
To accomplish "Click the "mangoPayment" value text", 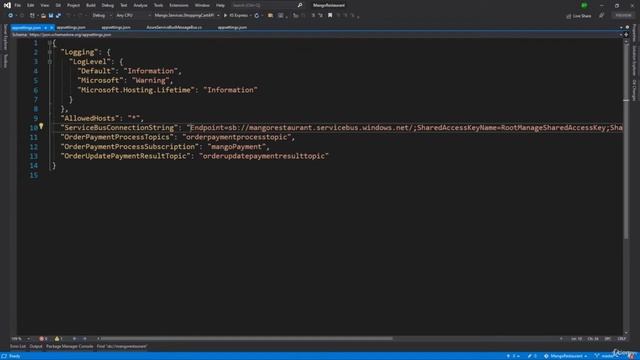I will coord(237,147).
